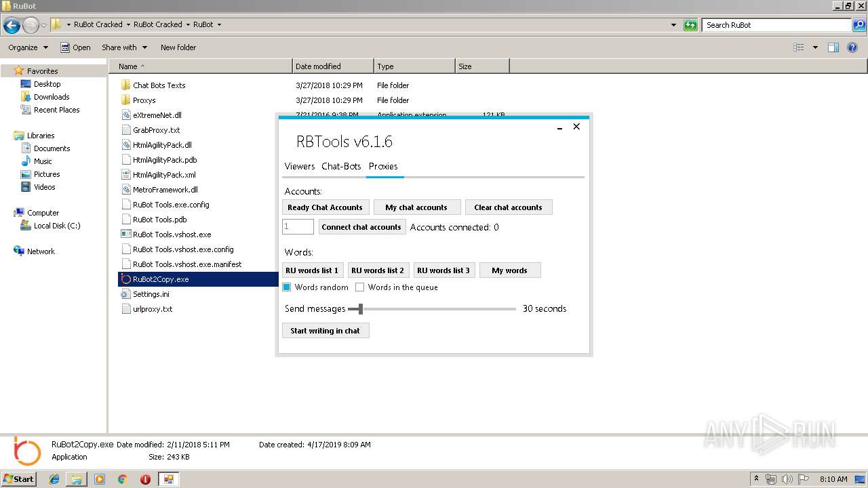Click Clear chat accounts button
Screen dimensions: 868x488
coord(509,207)
